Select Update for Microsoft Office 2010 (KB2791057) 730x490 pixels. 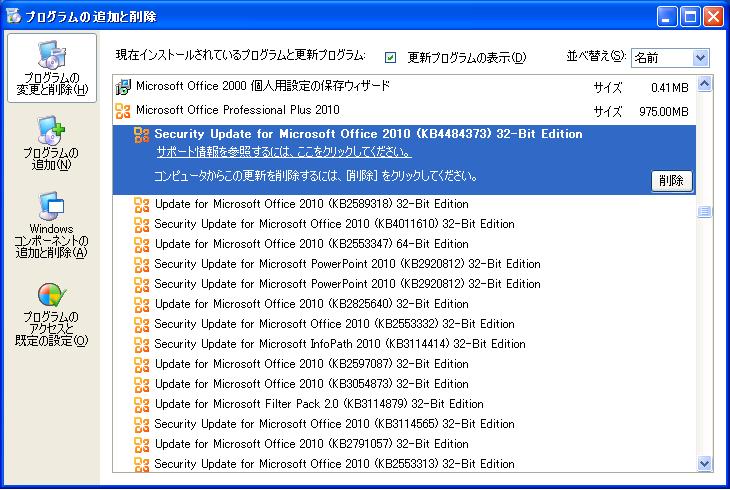[311, 444]
